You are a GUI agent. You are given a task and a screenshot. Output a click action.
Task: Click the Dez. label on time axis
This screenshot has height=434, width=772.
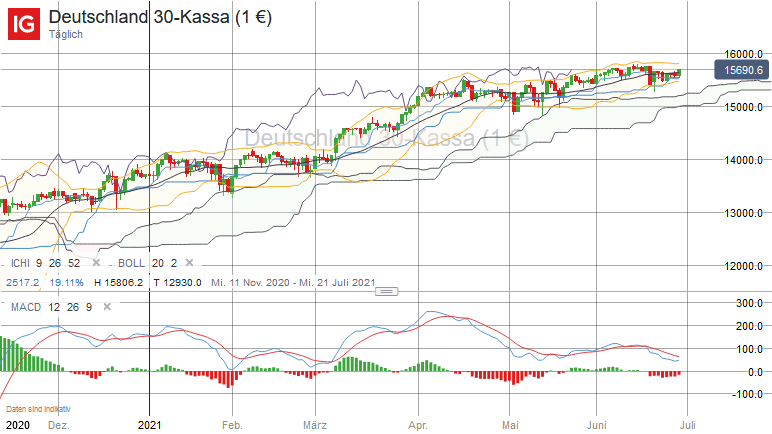59,425
